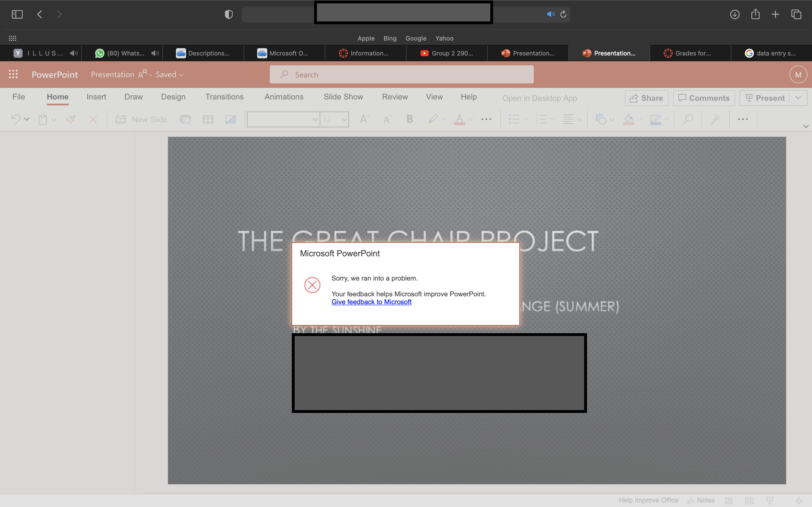Image resolution: width=812 pixels, height=507 pixels.
Task: Pick a font color from the swatch
Action: (x=459, y=119)
